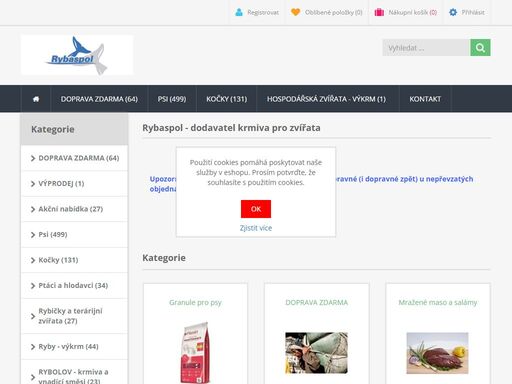Select Rybičky a terarijní zvířata (27) text

coord(70,316)
